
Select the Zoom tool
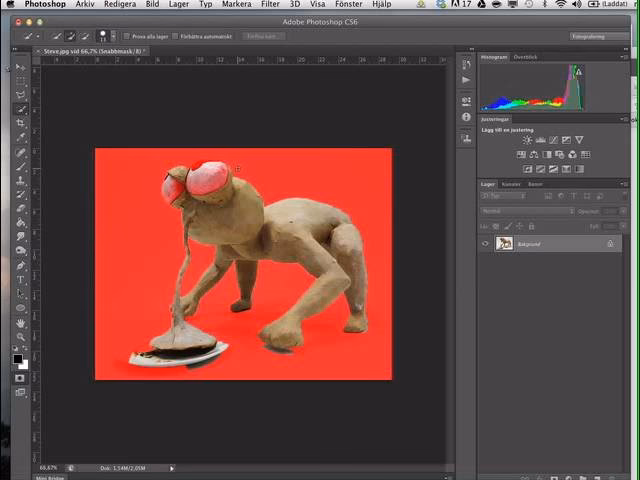20,337
